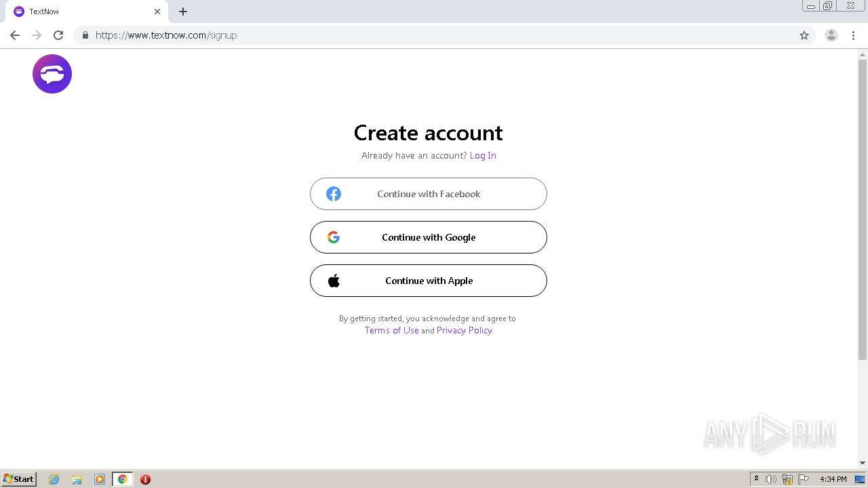Click the browser forward arrow
868x488 pixels.
37,35
